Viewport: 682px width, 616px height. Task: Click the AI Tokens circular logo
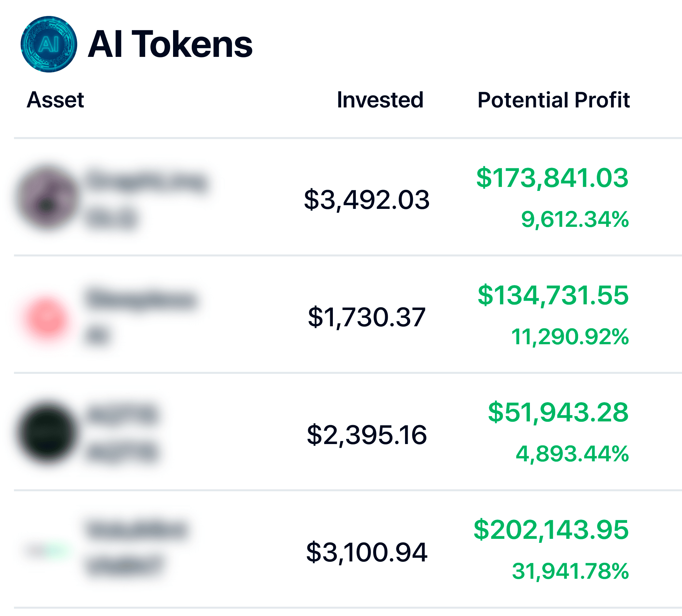[49, 44]
